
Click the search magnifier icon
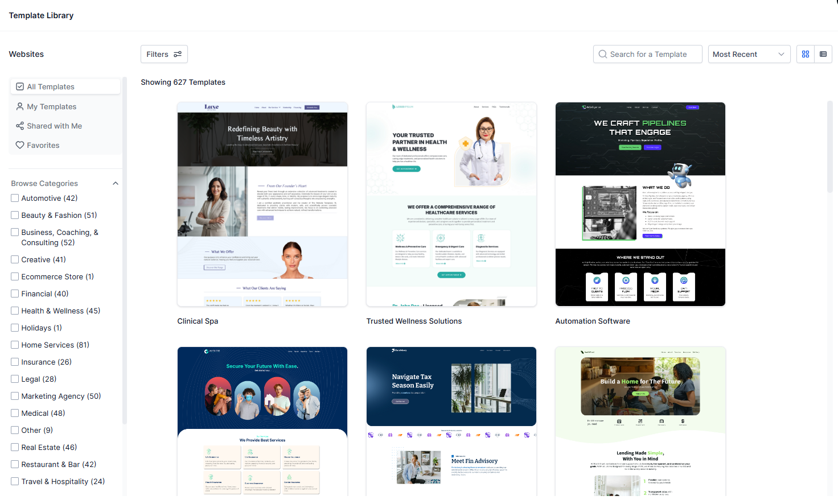pos(602,54)
